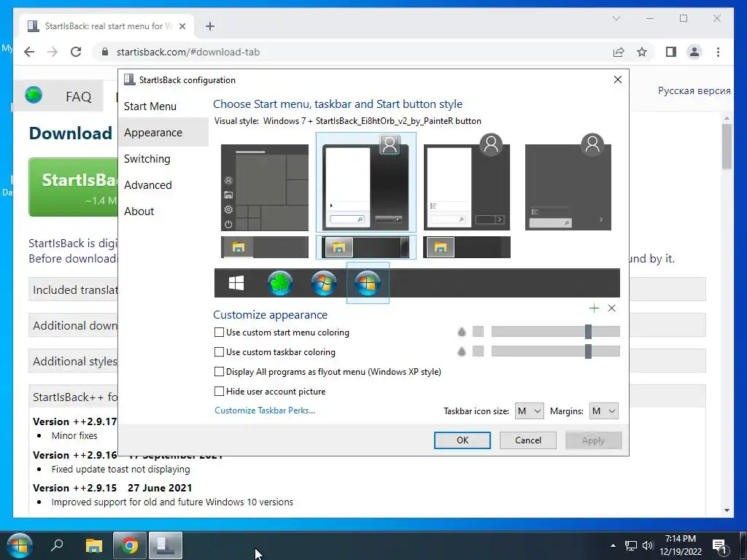Open taskbar search magnifier
The width and height of the screenshot is (747, 560).
[x=57, y=545]
